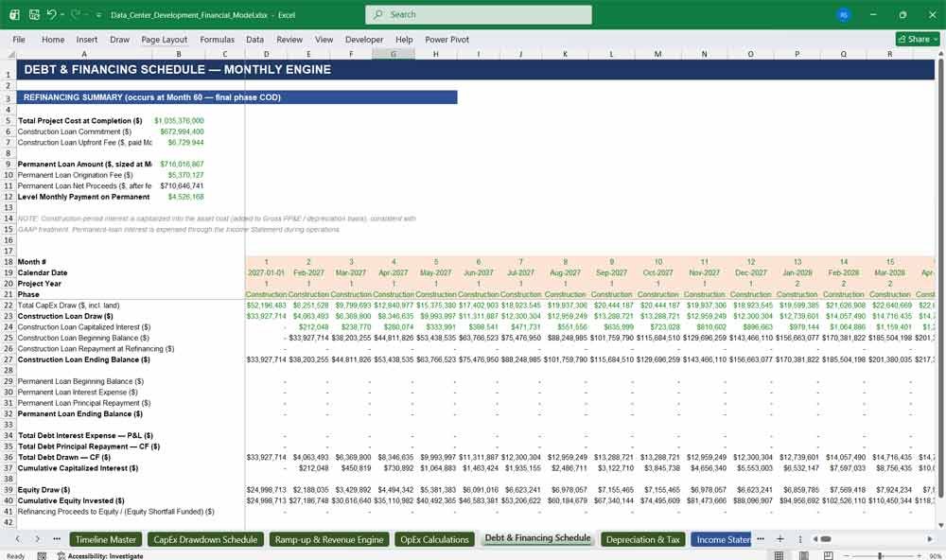The image size is (946, 560).
Task: Click the horizontal scrollbar left arrow
Action: 815,539
